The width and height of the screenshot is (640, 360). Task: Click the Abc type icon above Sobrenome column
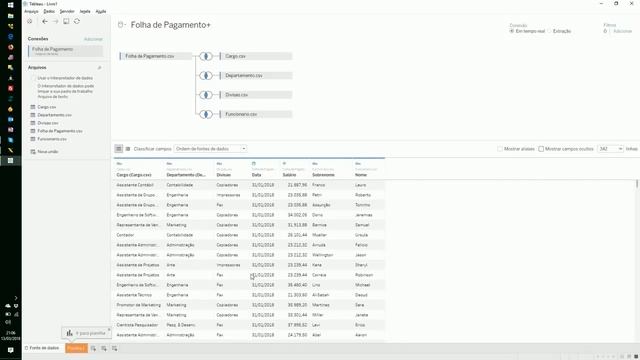click(315, 164)
